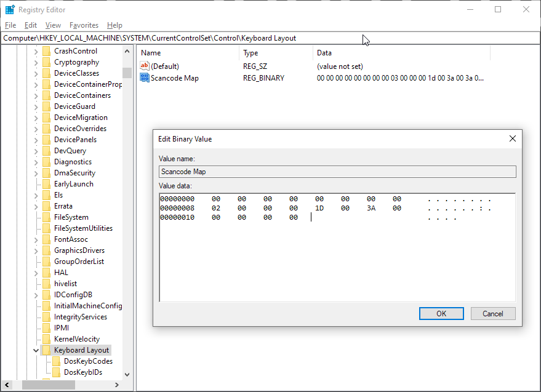Collapse the Keyboard Layout tree node
Image resolution: width=541 pixels, height=392 pixels.
[36, 350]
